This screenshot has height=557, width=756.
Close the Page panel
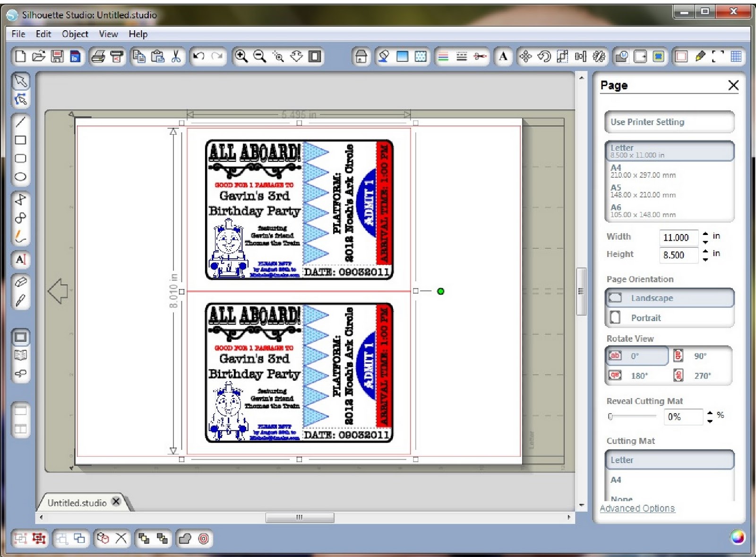point(733,85)
